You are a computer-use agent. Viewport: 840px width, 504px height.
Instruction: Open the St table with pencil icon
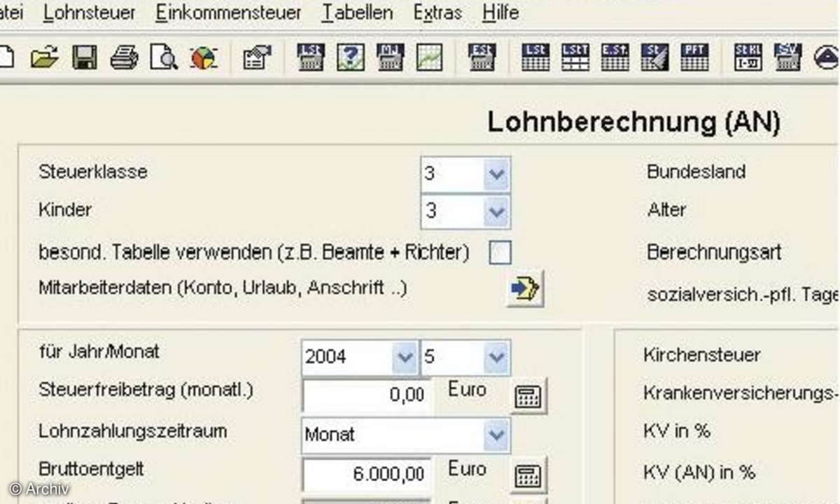coord(655,57)
